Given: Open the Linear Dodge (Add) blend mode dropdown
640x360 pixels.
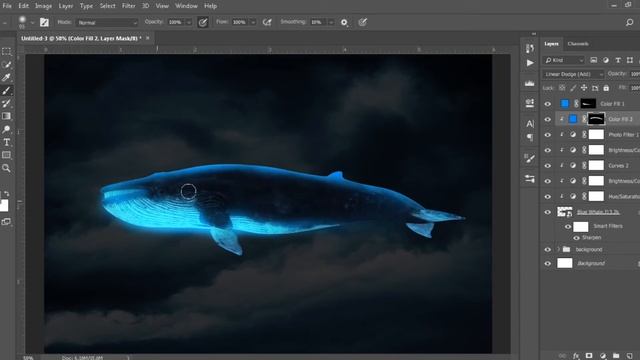Looking at the screenshot, I should click(x=573, y=74).
